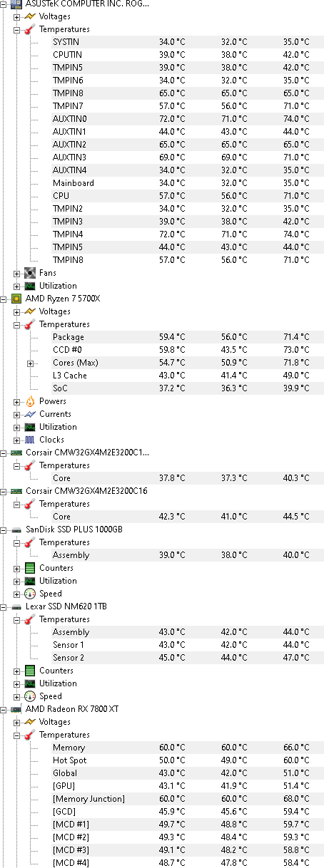The image size is (324, 868).
Task: Click the Powers flame icon
Action: click(30, 401)
